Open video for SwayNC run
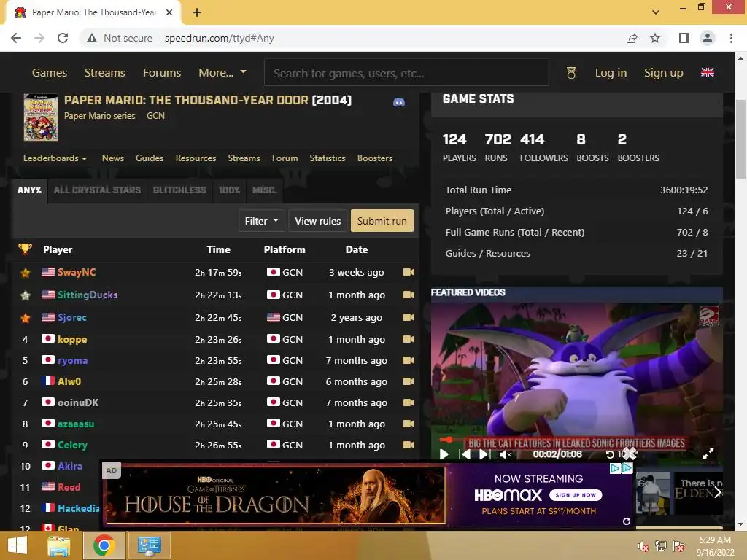Viewport: 747px width, 560px height. 409,272
